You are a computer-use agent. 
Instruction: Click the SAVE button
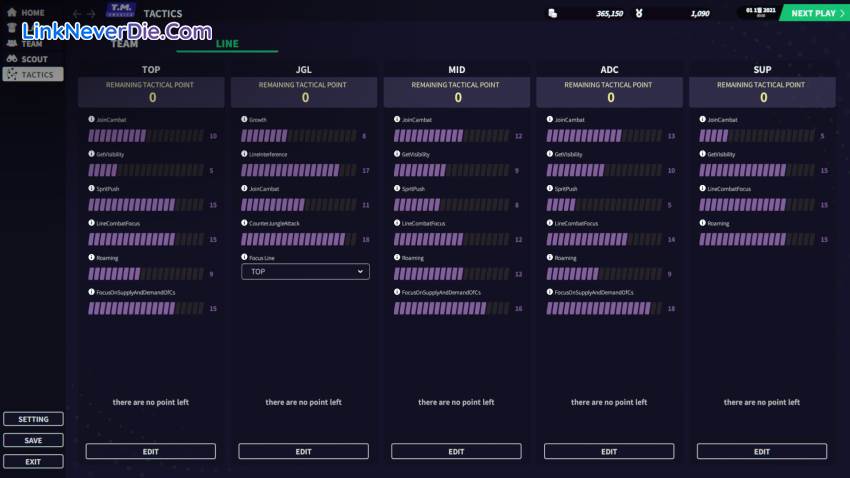[33, 440]
